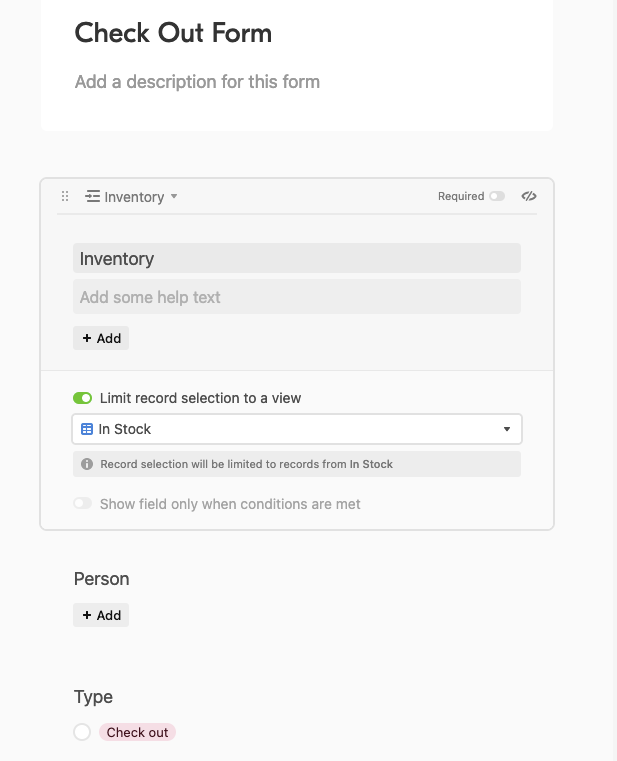Screen dimensions: 617x761
Task: Select the Check out radio option
Action: pyautogui.click(x=82, y=732)
